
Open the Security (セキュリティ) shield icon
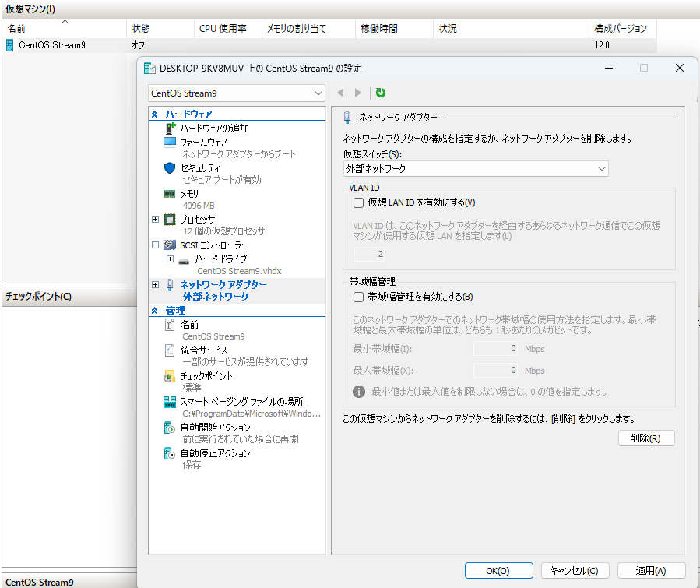coord(171,168)
